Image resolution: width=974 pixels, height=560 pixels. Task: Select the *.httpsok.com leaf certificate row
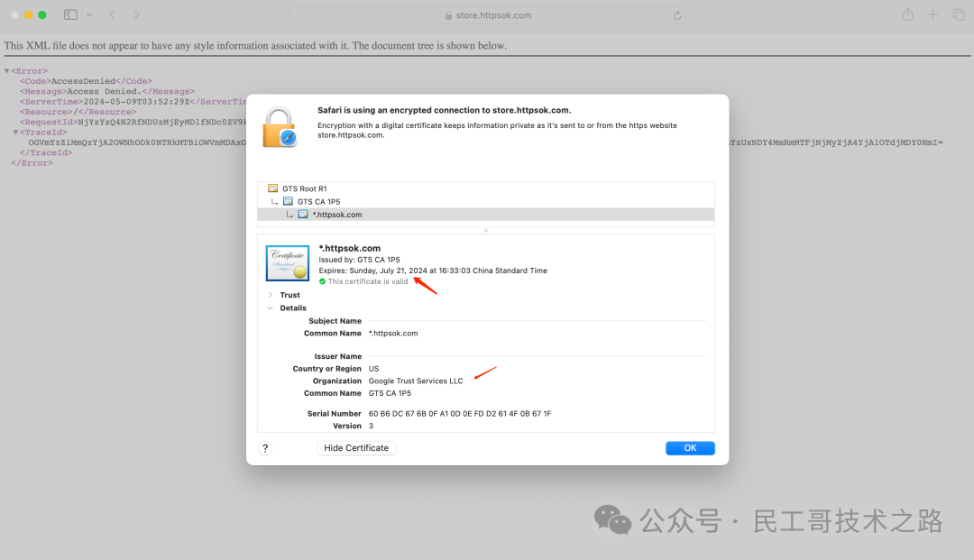pyautogui.click(x=486, y=215)
